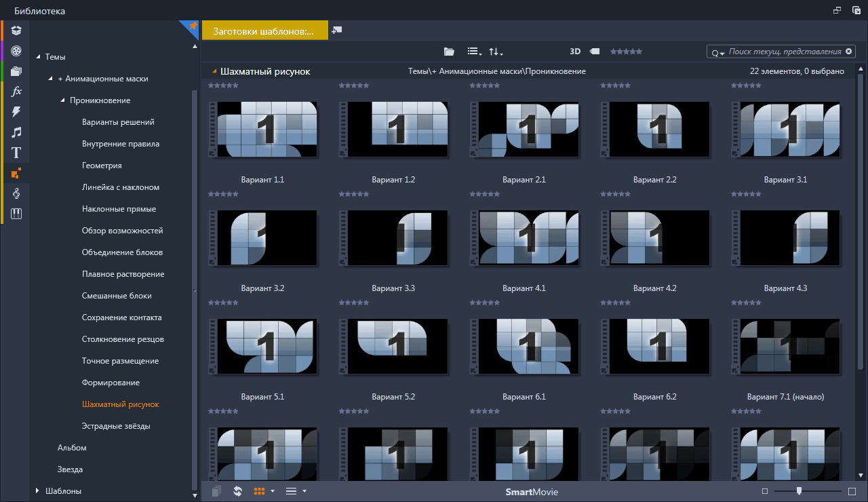Select Формирование in the tree
Viewport: 868px width, 502px height.
pyautogui.click(x=111, y=383)
